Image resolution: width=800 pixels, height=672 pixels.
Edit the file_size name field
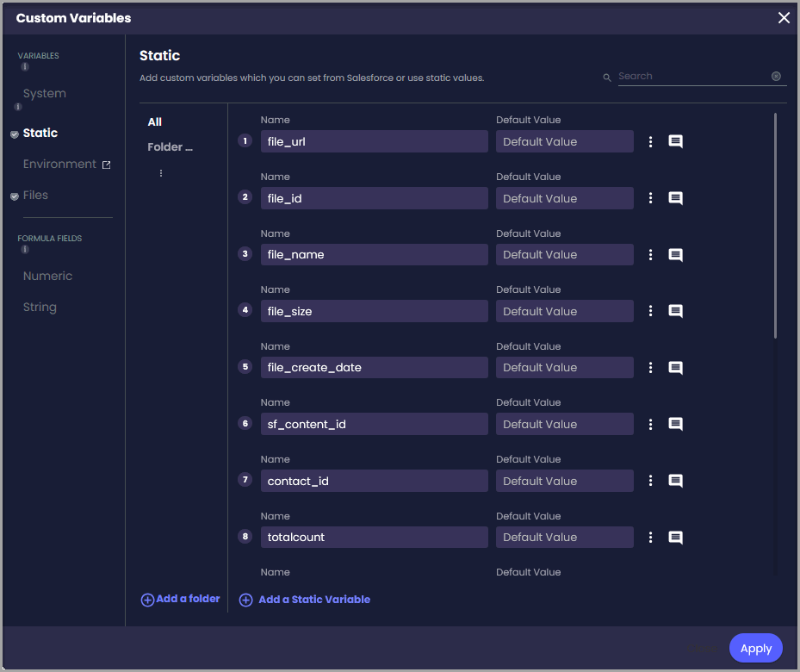tap(374, 311)
